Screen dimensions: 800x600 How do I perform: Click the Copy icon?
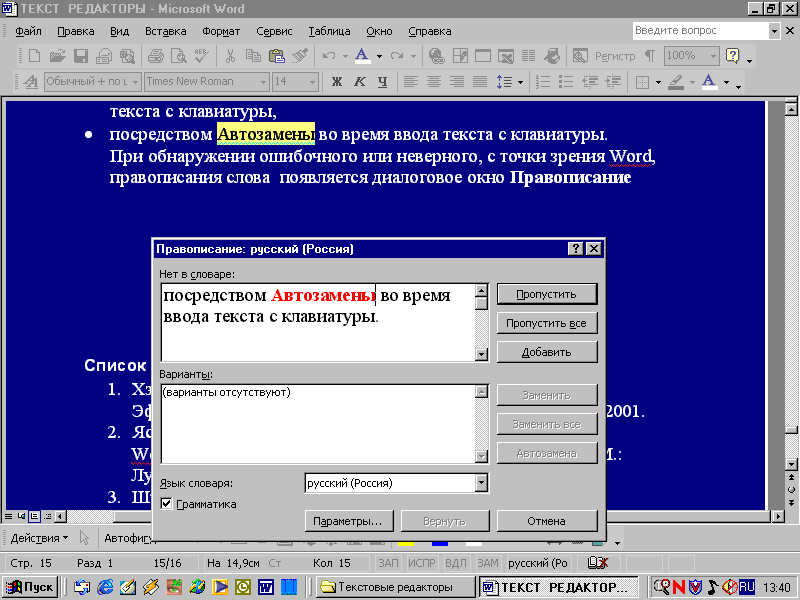point(253,56)
